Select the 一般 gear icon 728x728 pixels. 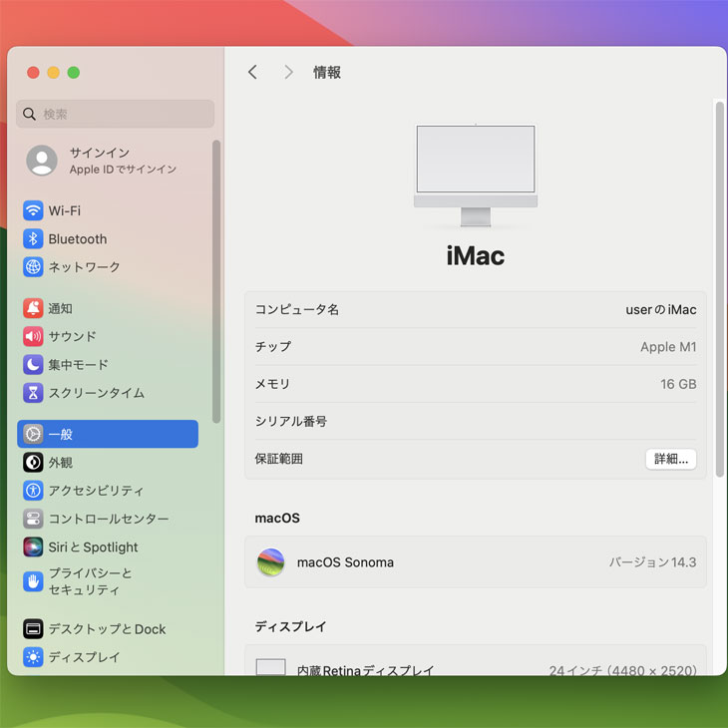pos(33,434)
